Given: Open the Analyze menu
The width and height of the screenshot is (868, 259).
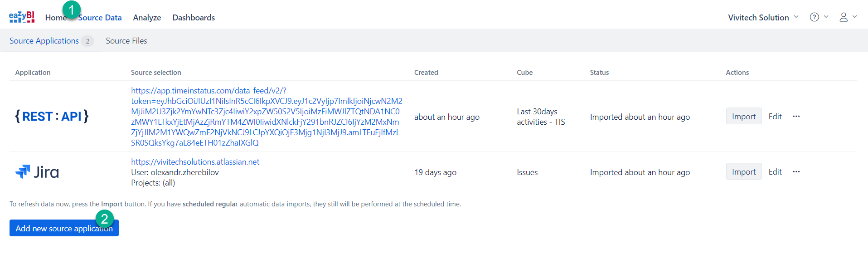Looking at the screenshot, I should 147,18.
